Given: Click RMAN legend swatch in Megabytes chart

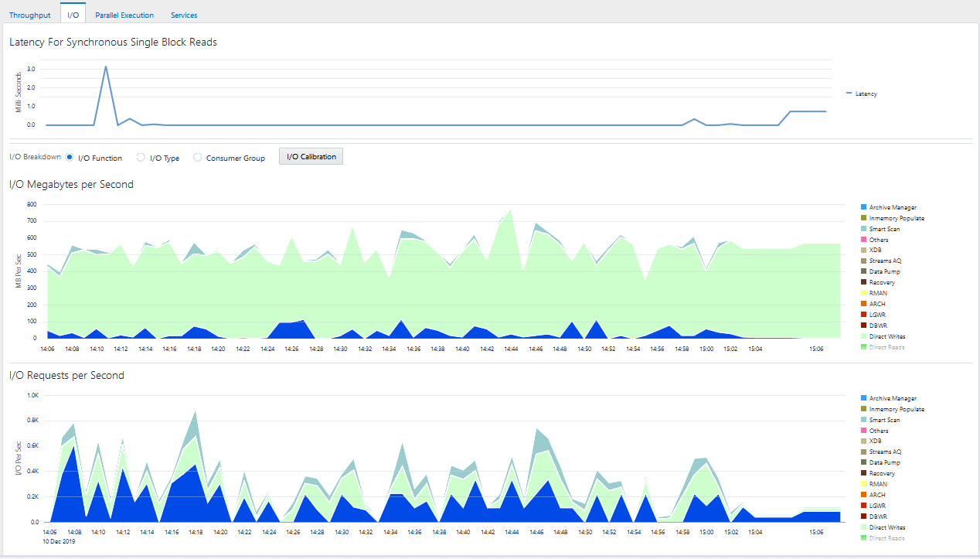Looking at the screenshot, I should (863, 293).
